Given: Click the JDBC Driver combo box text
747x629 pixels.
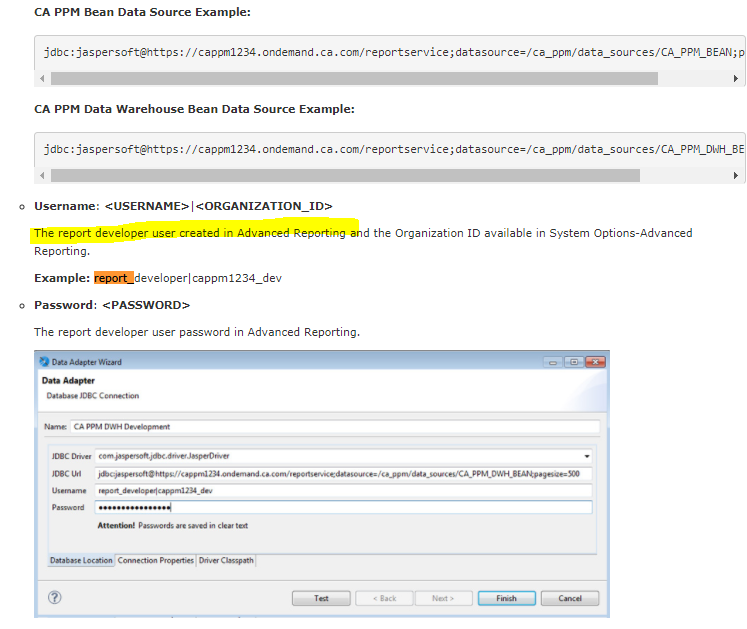Looking at the screenshot, I should pos(164,456).
